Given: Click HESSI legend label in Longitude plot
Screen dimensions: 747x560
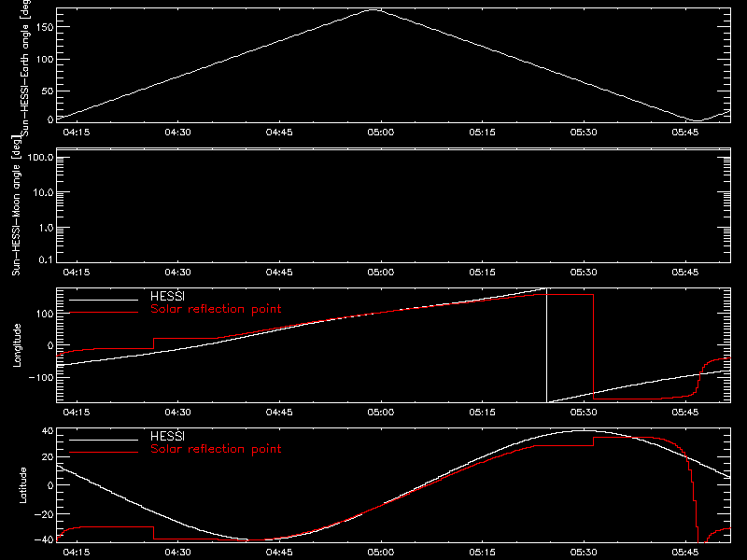Looking at the screenshot, I should (x=167, y=296).
